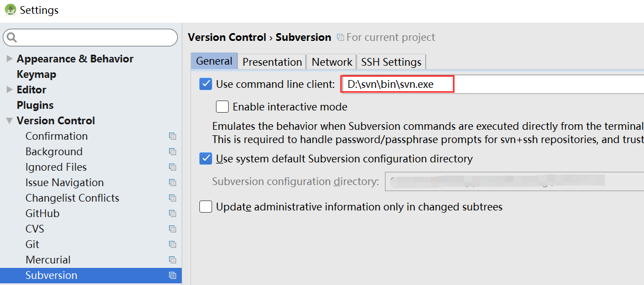Click the Android Studio logo in title bar
Viewport: 644px width, 285px height.
click(x=10, y=9)
